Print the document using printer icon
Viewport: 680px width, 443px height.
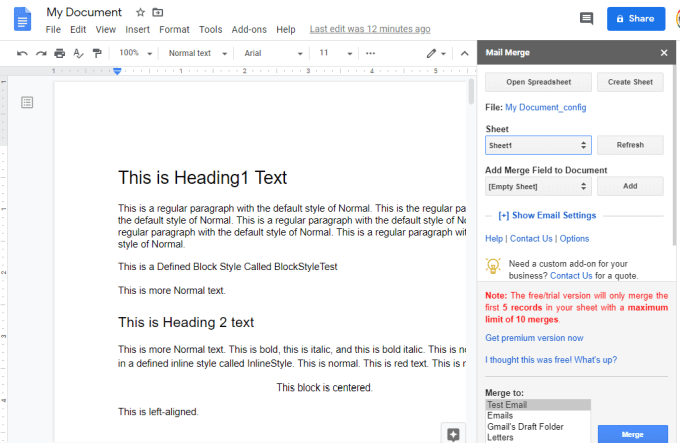[x=59, y=53]
